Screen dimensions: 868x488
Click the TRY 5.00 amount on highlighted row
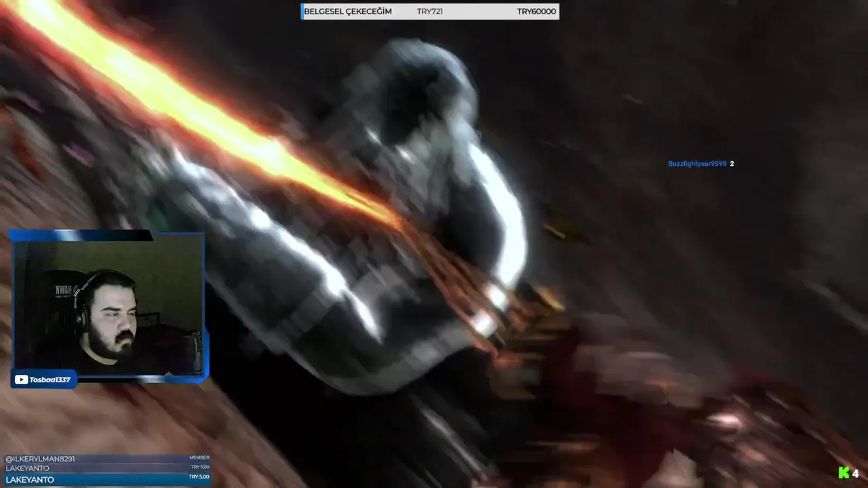click(x=199, y=477)
